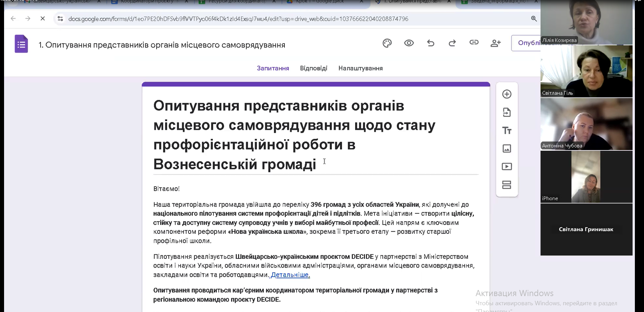Screen dimensions: 644x312
Task: Click the Google Forms home logo
Action: click(x=21, y=44)
